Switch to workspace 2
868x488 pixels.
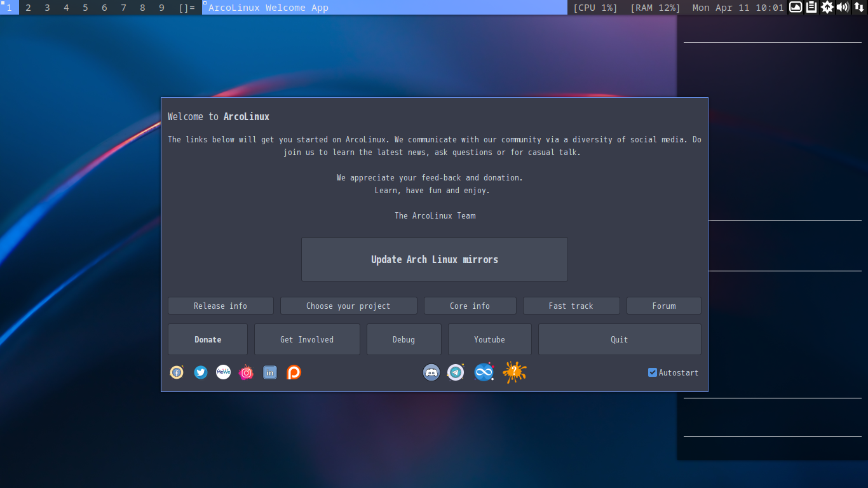[28, 8]
